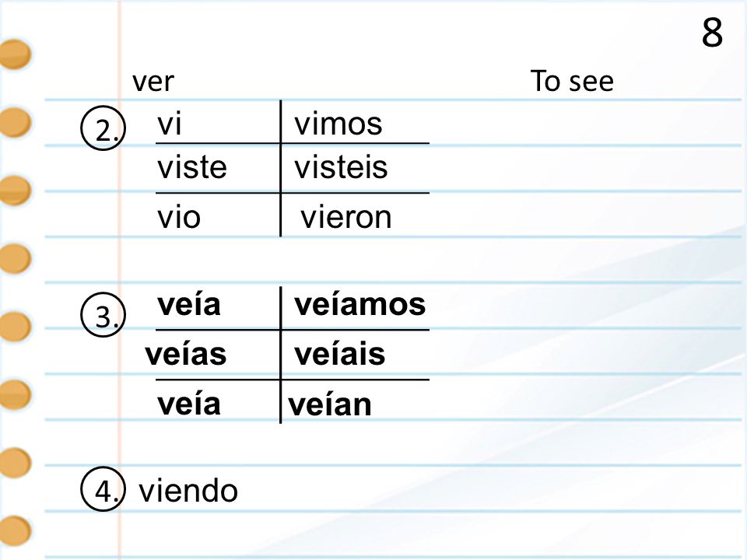Screen dimensions: 747x560
Task: Click the circled number 2 marker
Action: (x=103, y=128)
